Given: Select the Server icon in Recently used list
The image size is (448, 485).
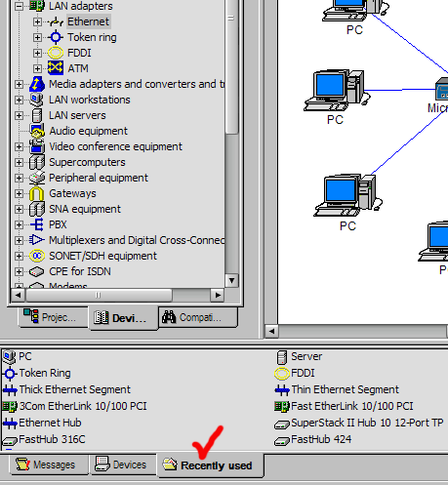Looking at the screenshot, I should [x=282, y=357].
